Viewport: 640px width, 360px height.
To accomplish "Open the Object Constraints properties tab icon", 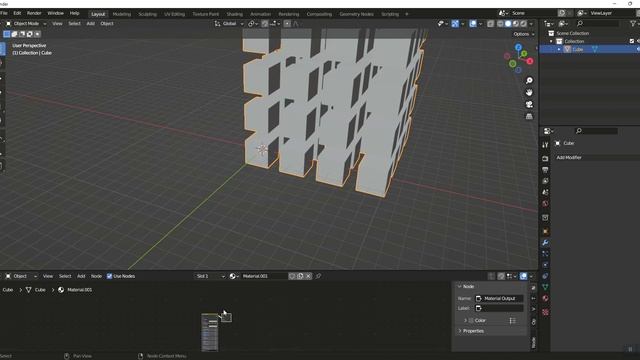I will pos(545,276).
